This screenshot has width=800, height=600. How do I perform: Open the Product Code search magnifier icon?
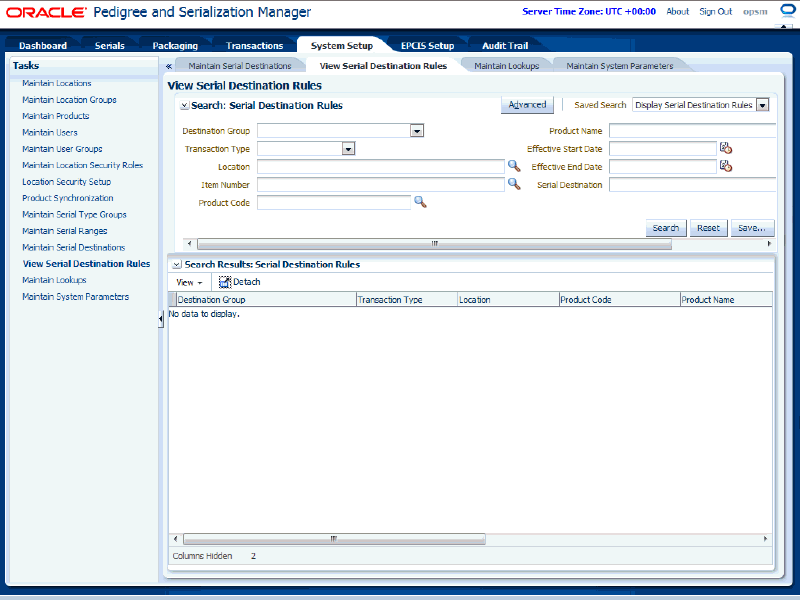(420, 202)
